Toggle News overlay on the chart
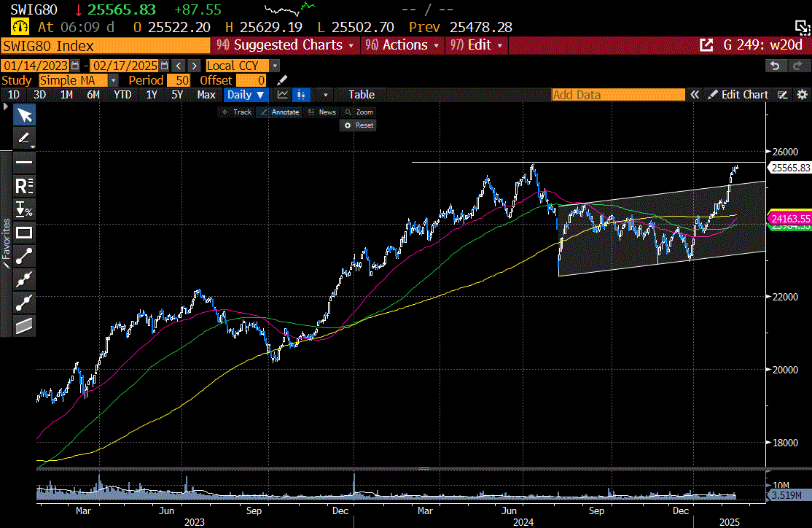Viewport: 812px width, 528px height. [322, 112]
